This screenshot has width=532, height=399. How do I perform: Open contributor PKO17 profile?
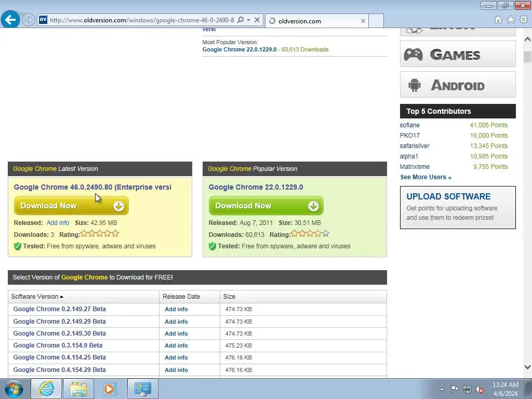coord(409,136)
